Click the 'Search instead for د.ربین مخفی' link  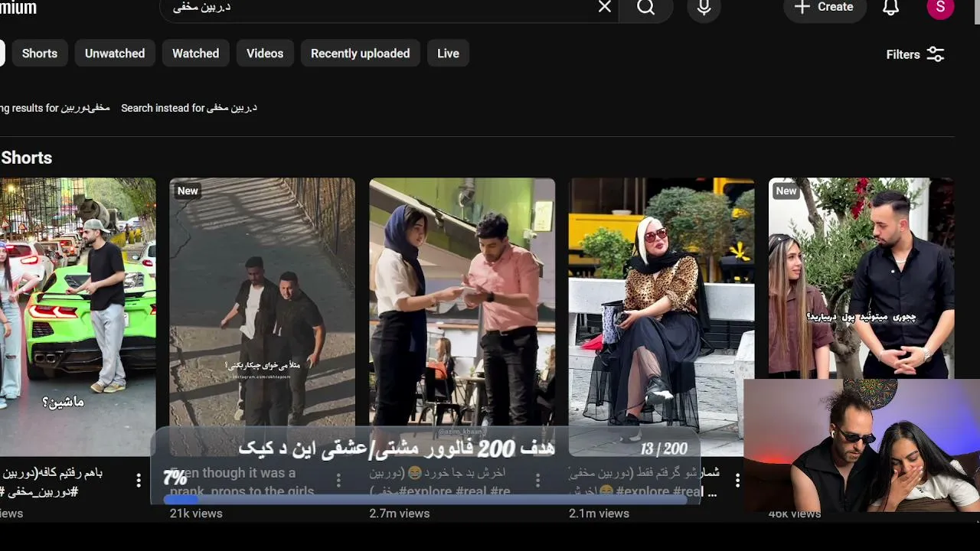(189, 108)
